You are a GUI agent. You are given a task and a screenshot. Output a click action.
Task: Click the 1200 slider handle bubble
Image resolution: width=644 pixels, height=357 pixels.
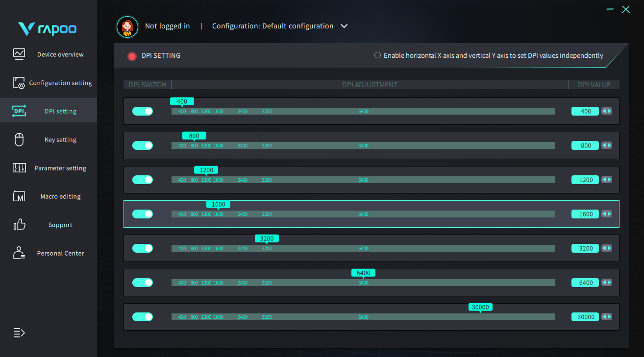coord(206,170)
